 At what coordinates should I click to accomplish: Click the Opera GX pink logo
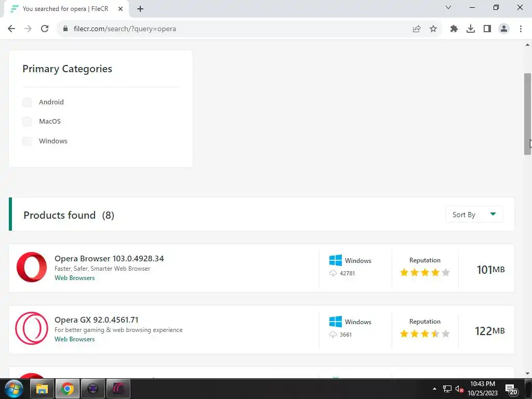(32, 328)
